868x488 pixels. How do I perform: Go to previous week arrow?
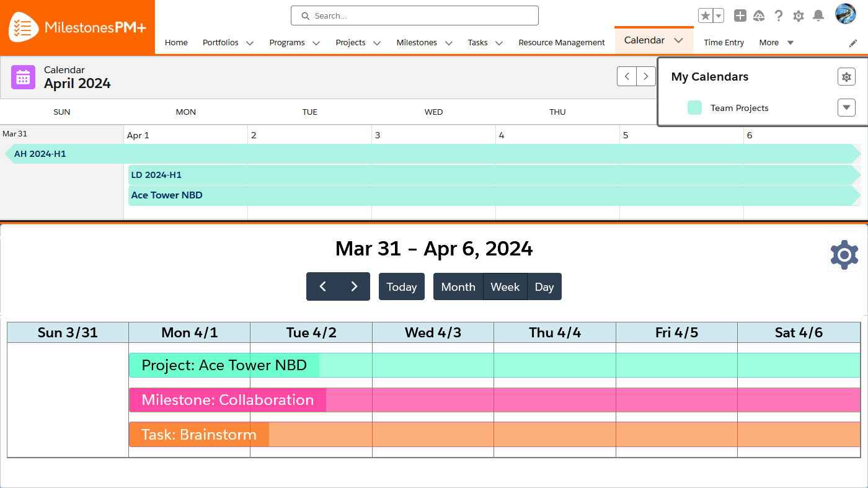tap(322, 286)
